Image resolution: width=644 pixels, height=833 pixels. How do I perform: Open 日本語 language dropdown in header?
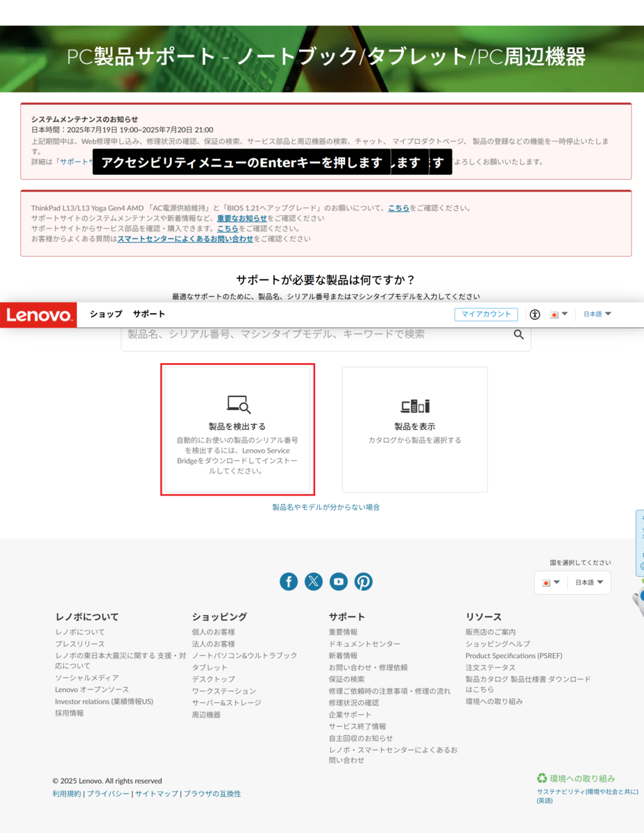tap(598, 314)
